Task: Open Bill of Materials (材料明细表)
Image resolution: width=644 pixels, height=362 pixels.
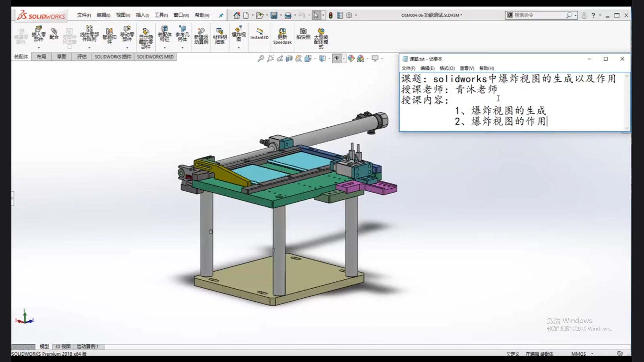Action: [220, 36]
